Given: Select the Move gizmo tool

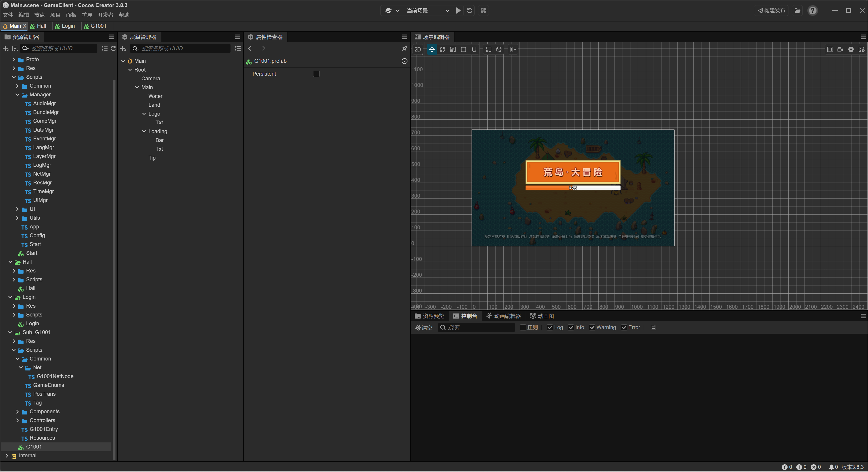Looking at the screenshot, I should [432, 49].
